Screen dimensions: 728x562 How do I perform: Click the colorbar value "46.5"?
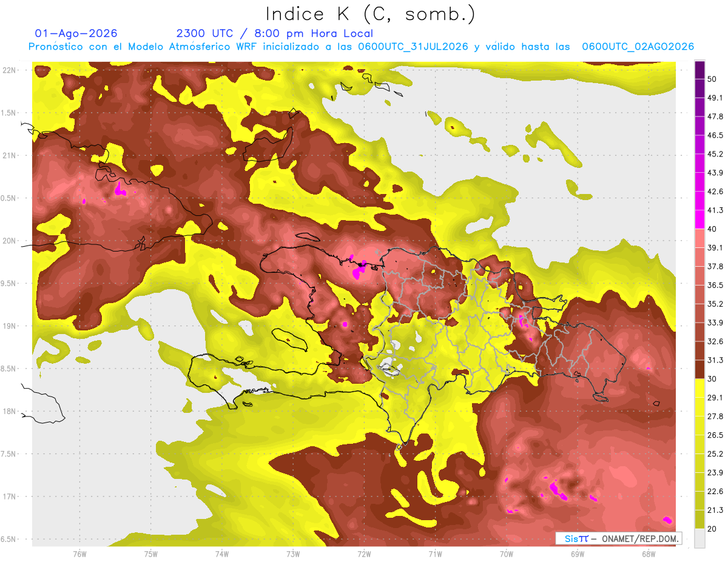(x=715, y=135)
